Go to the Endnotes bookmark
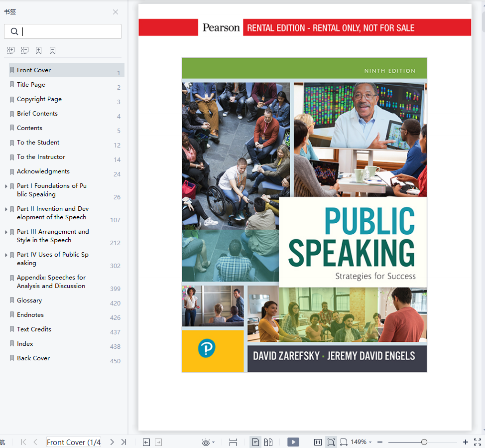Image resolution: width=485 pixels, height=448 pixels. click(x=67, y=314)
